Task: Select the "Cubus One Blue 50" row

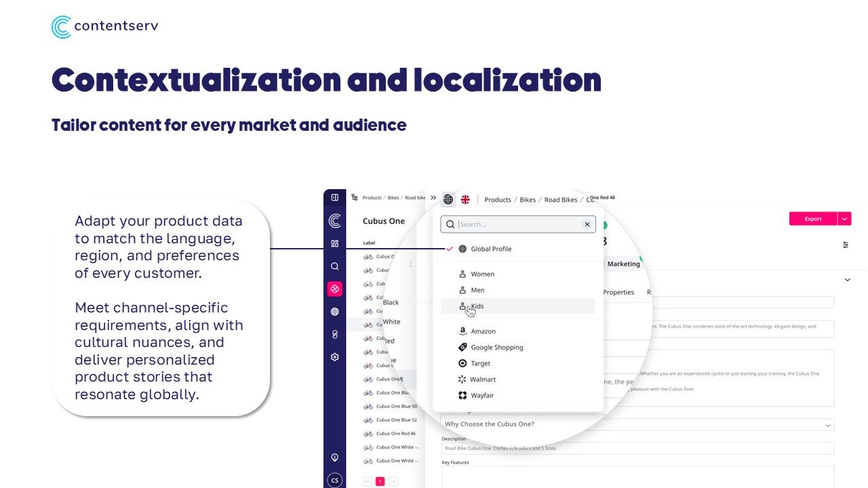Action: coord(389,406)
